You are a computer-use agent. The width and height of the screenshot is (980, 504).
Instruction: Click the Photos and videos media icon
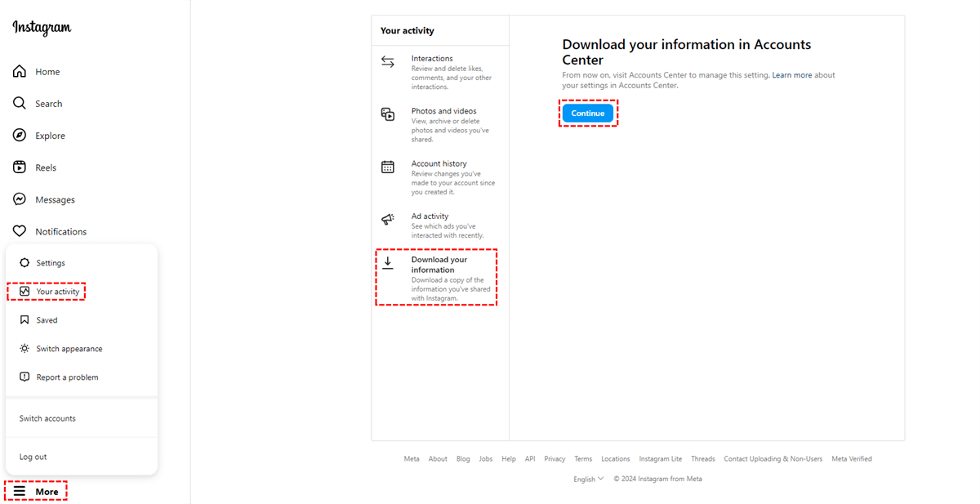coord(388,114)
